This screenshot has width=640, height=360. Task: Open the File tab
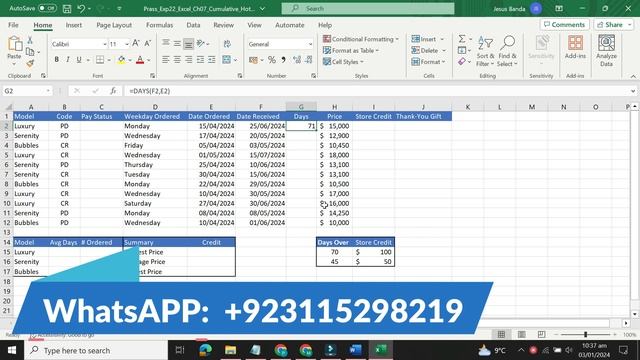(x=13, y=25)
